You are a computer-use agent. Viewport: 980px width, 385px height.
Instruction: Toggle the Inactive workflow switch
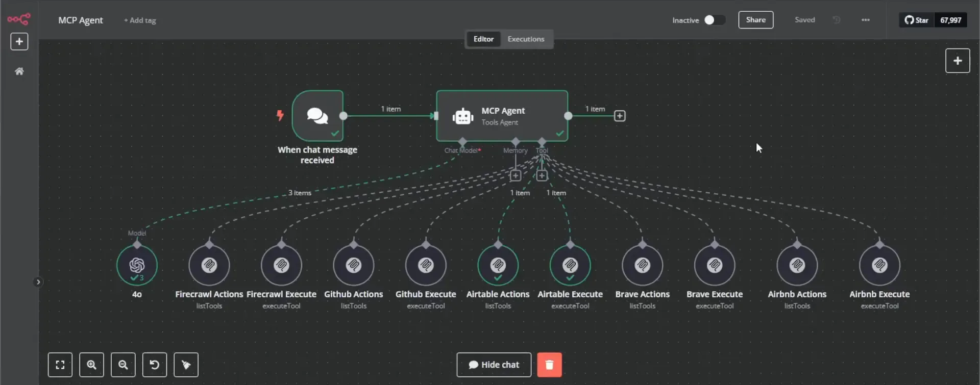tap(715, 20)
